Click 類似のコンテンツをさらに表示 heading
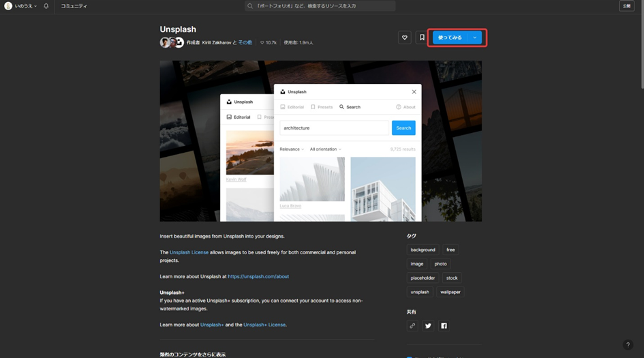Viewport: 644px width, 358px height. (193, 355)
